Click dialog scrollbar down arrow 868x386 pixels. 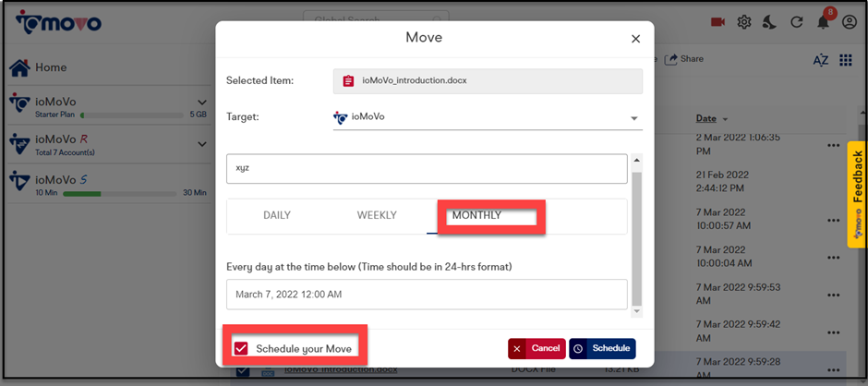coord(636,312)
